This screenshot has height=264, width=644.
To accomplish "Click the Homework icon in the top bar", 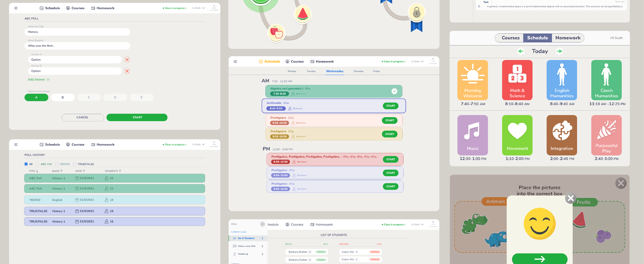I will tap(93, 8).
